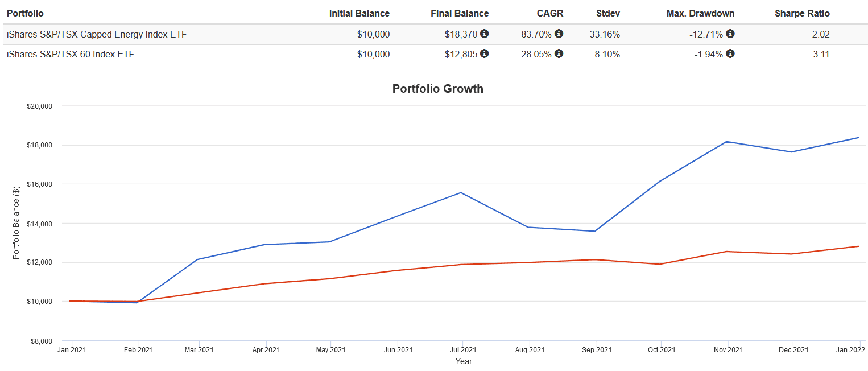Click the Sharpe Ratio column header
868x371 pixels.
click(x=802, y=13)
